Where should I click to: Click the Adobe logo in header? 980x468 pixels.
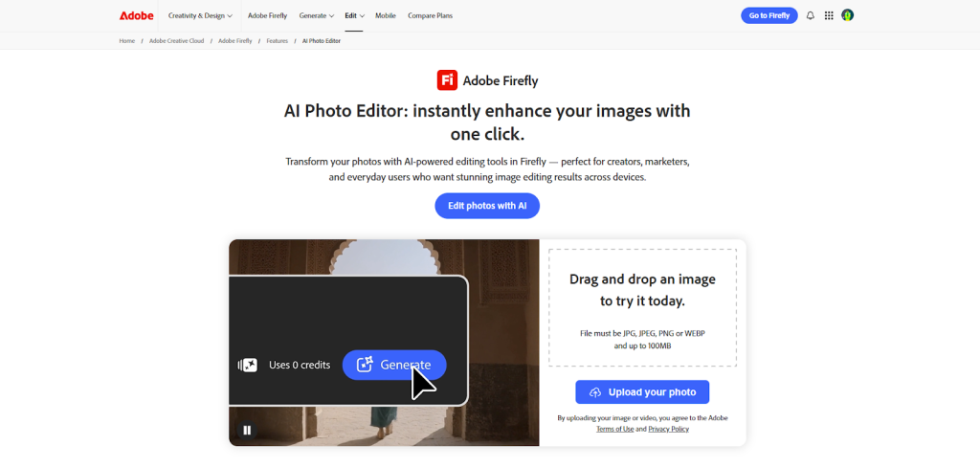click(136, 15)
